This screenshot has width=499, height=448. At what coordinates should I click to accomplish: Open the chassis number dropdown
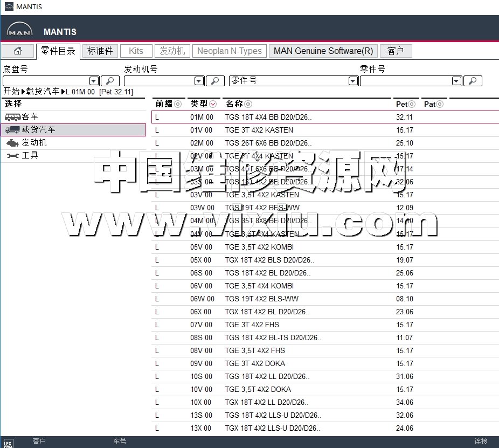[94, 81]
